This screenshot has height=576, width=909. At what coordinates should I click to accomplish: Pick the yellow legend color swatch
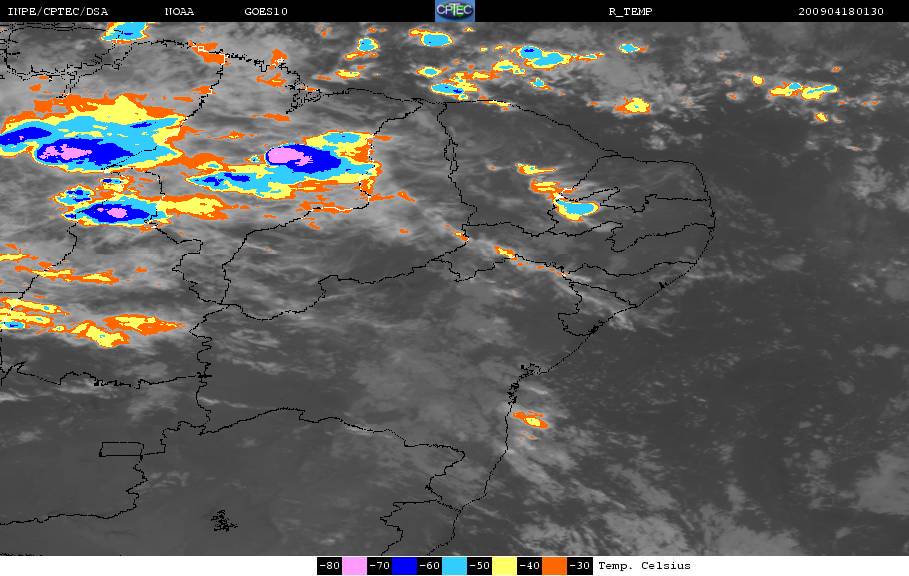(x=504, y=566)
